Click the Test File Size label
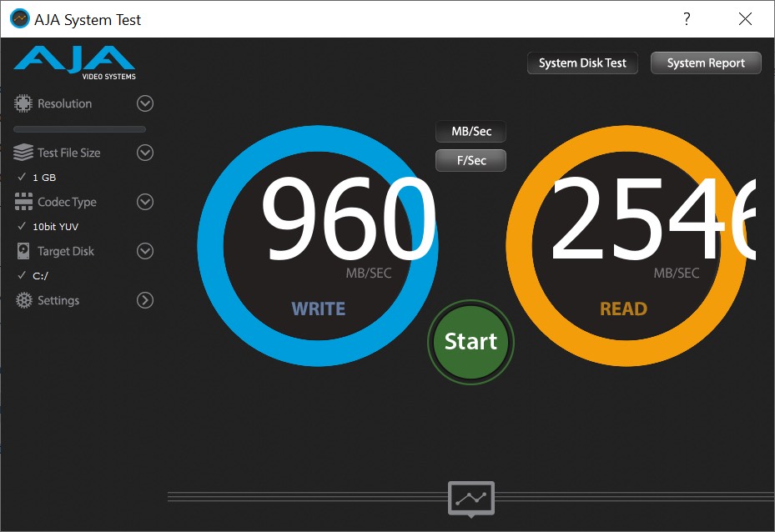The height and width of the screenshot is (532, 775). coord(68,153)
